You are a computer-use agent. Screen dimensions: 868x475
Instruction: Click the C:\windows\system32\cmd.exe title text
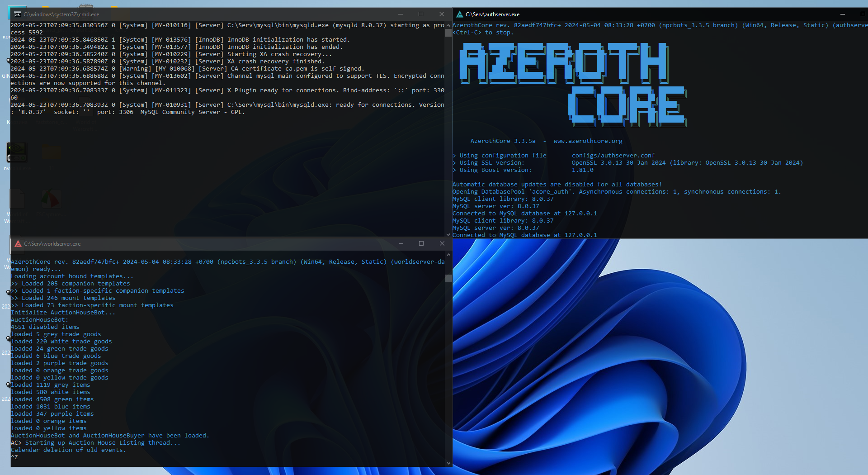pyautogui.click(x=61, y=14)
